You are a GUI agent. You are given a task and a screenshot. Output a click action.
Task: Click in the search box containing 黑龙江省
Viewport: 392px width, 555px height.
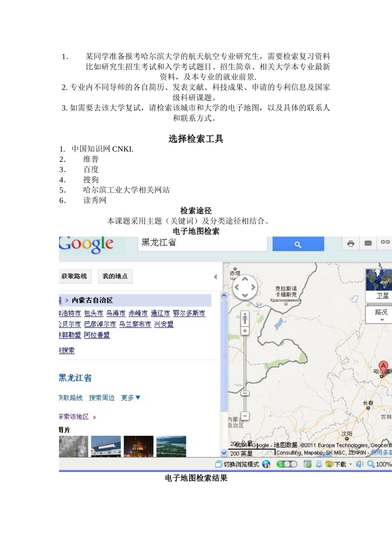tap(202, 244)
